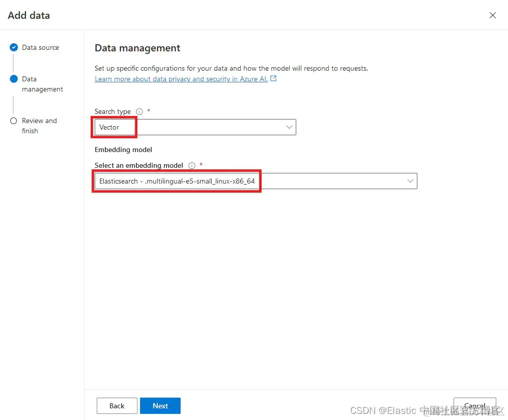This screenshot has width=508, height=420.
Task: Show info about selecting an embedding model
Action: [x=192, y=165]
